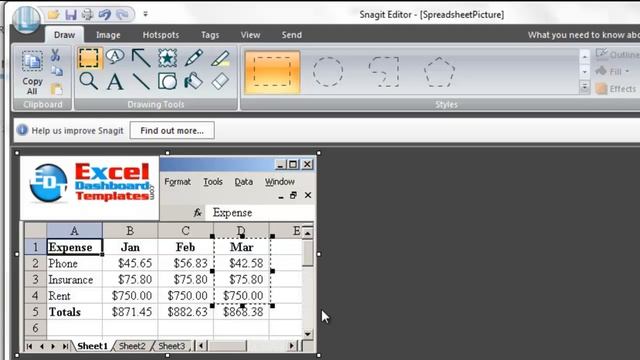Viewport: 640px width, 360px height.
Task: Expand the full Styles gallery
Action: coord(584,87)
